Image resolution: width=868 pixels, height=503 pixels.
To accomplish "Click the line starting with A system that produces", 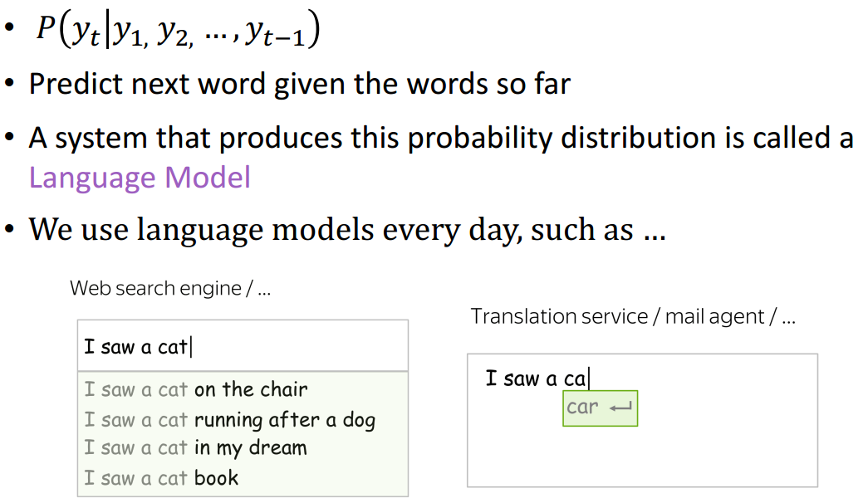I will click(440, 138).
